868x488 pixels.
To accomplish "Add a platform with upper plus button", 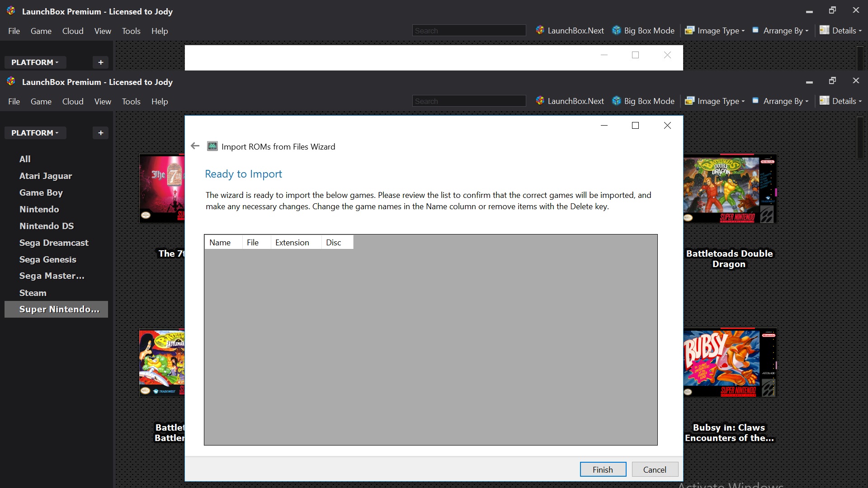I will click(100, 62).
